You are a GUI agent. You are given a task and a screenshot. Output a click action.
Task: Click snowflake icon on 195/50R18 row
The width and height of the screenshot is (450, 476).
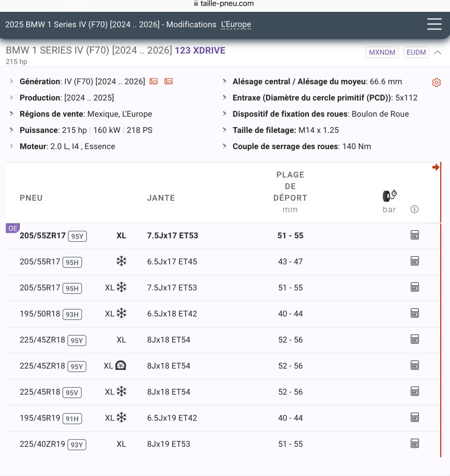121,313
